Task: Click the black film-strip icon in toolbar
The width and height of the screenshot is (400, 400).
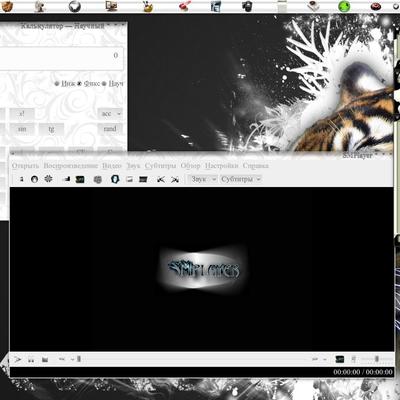Action: 143,179
